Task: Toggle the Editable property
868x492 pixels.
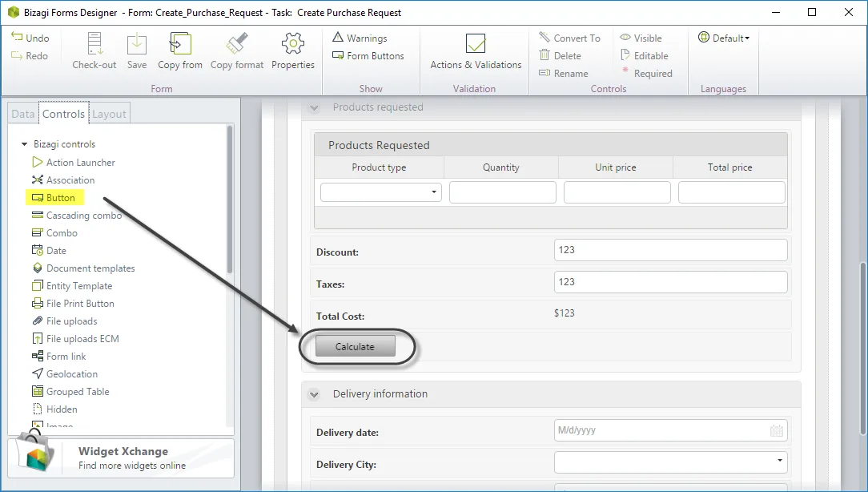Action: click(x=645, y=55)
